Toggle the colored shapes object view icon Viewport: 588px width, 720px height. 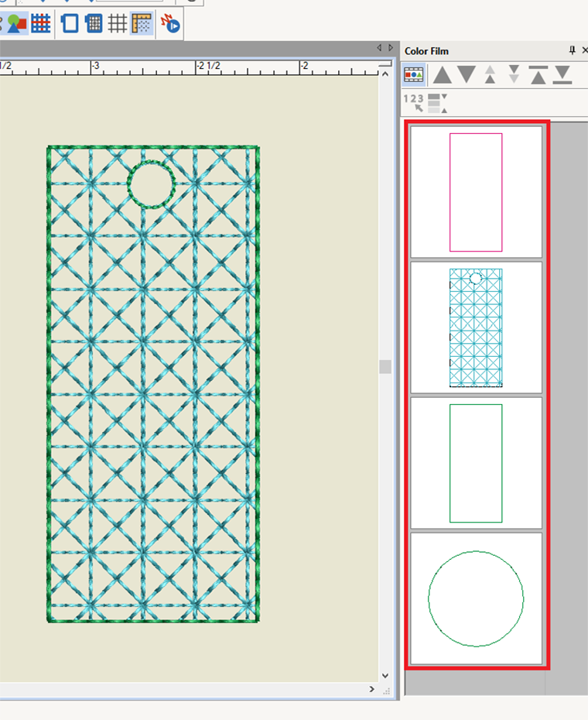click(16, 23)
